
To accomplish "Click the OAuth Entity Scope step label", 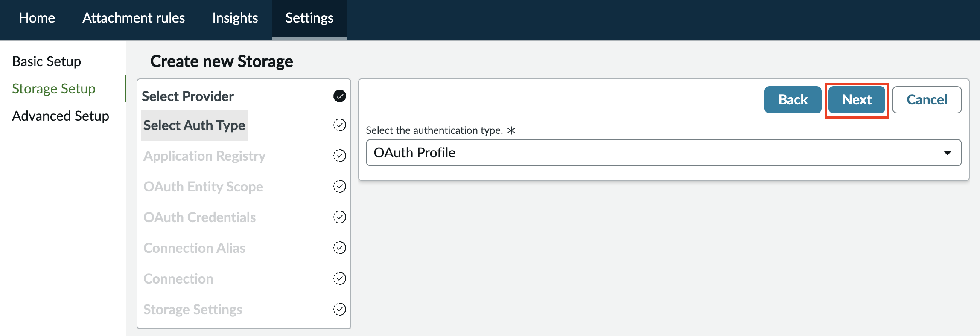I will (x=203, y=187).
